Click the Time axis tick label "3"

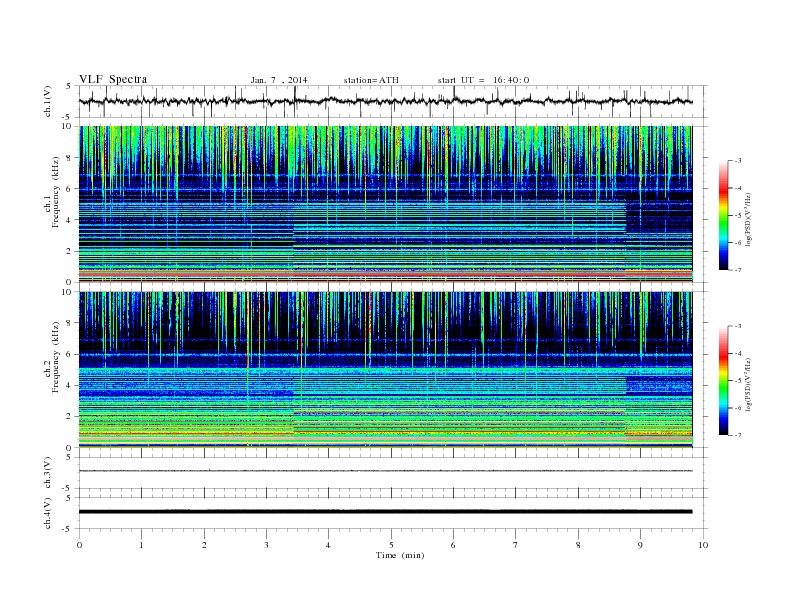[x=266, y=545]
